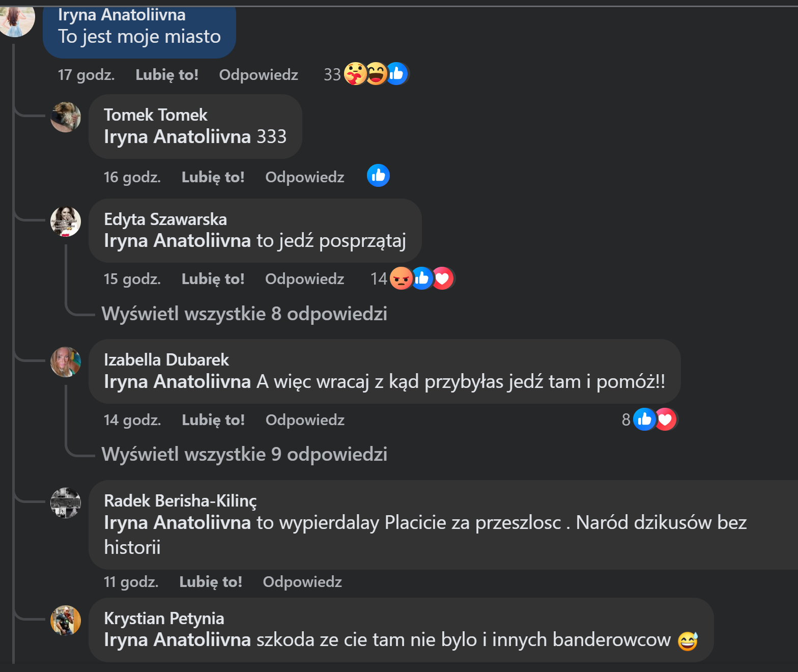The width and height of the screenshot is (798, 672).
Task: Reply to Edyta Szawarska's comment
Action: [x=304, y=279]
